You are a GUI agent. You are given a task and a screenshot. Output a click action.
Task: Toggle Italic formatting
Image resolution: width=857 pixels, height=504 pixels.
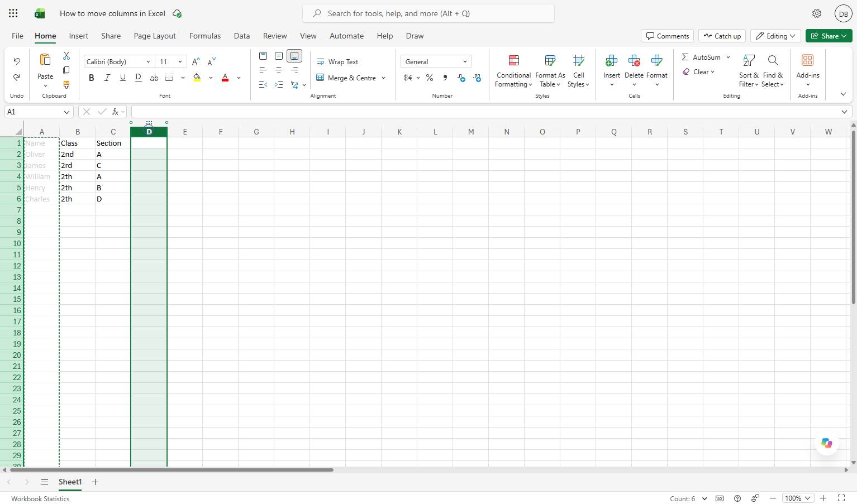tap(107, 78)
